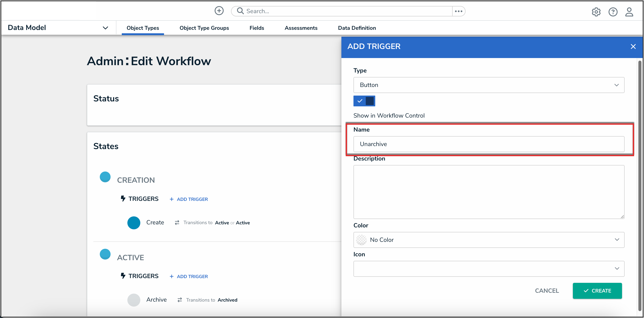Open the No Color selector

[489, 240]
